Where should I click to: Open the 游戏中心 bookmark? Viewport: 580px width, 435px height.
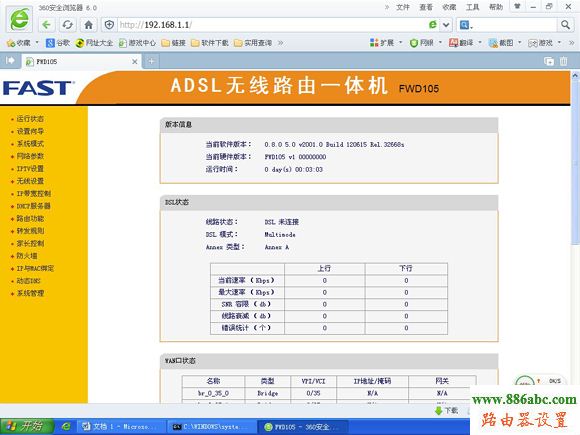137,43
